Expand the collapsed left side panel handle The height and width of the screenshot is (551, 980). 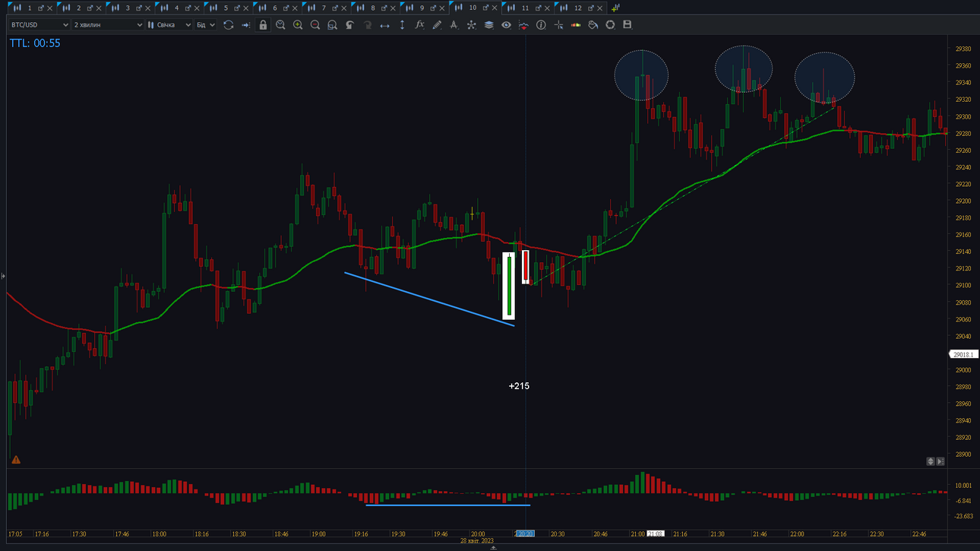(x=3, y=276)
